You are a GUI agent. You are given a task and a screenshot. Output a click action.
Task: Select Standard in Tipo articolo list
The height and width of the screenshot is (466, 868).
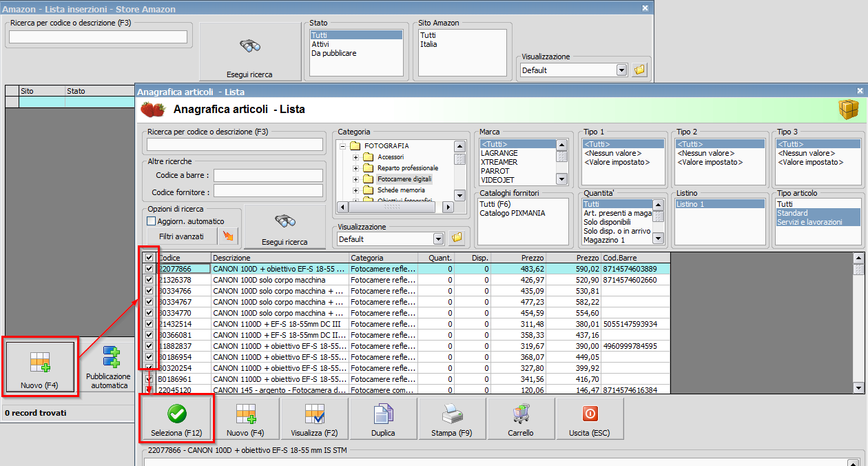(x=818, y=213)
